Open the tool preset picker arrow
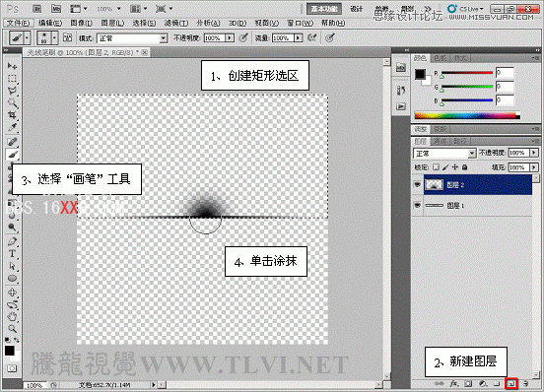The height and width of the screenshot is (392, 544). (27, 37)
